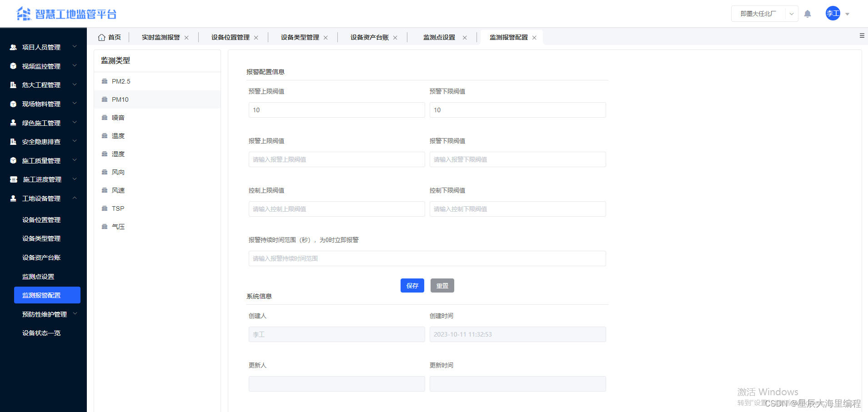Click the 首页 home tab
The width and height of the screenshot is (868, 412).
point(110,37)
